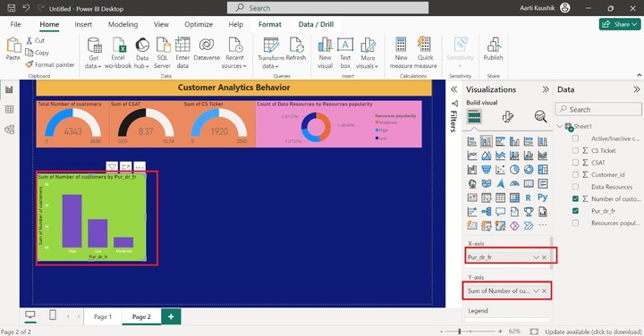Switch to the Optimize tab
644x336 pixels.
pos(199,24)
